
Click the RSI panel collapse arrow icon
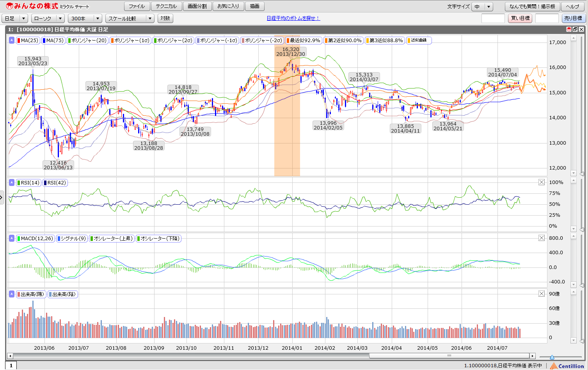coord(12,182)
